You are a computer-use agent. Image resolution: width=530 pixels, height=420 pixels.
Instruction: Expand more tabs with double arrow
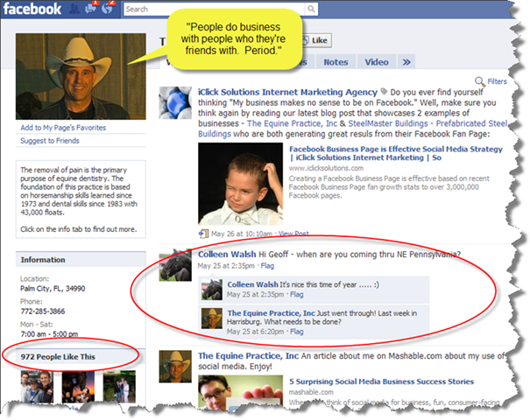(406, 62)
